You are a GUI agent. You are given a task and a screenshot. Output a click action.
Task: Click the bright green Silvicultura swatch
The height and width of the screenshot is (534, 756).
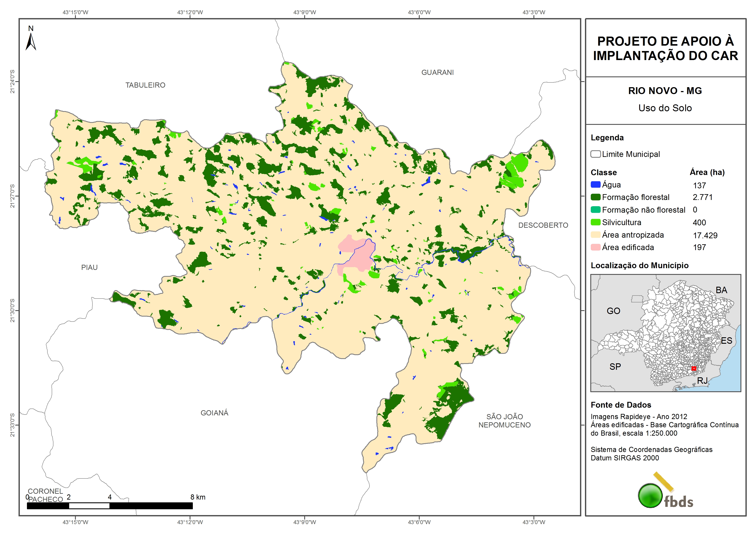point(595,222)
